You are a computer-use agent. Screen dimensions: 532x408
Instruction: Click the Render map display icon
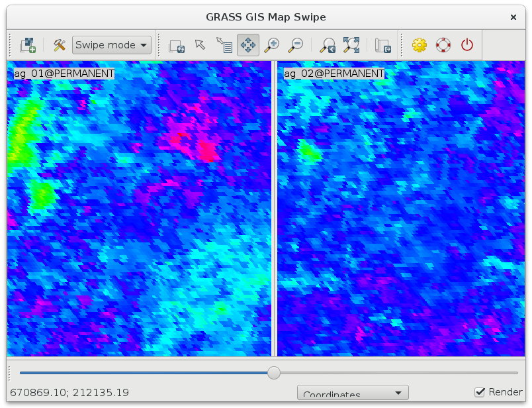click(177, 45)
